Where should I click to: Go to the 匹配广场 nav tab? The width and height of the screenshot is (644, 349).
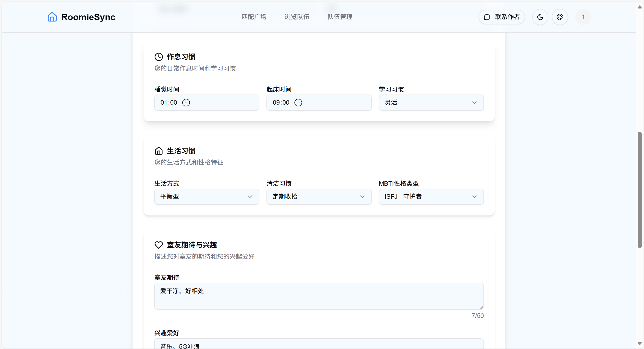254,17
